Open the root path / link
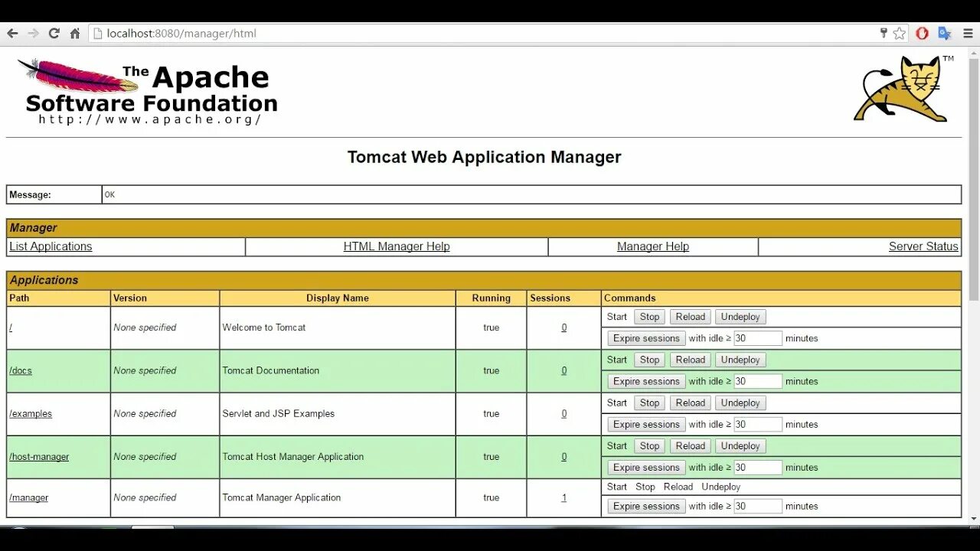The image size is (980, 551). (x=11, y=328)
